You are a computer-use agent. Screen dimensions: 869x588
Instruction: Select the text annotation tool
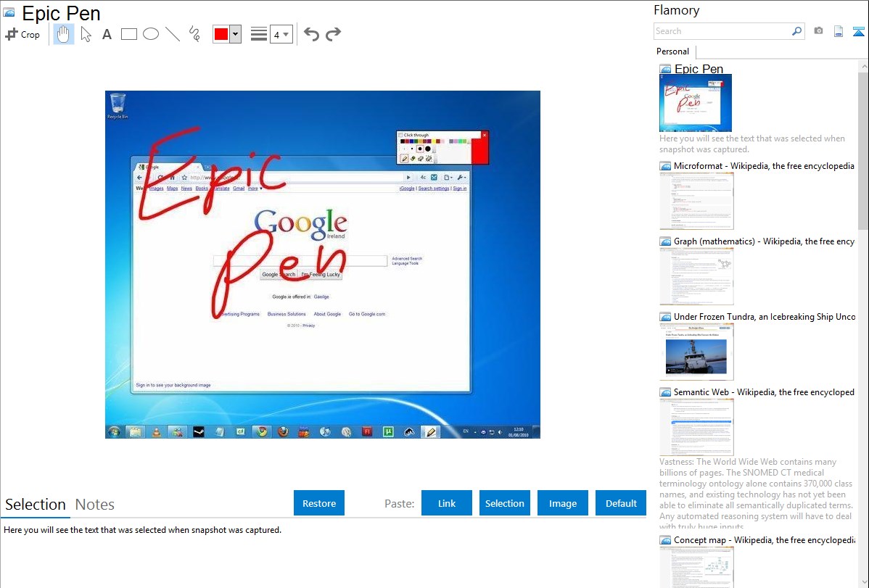point(107,34)
